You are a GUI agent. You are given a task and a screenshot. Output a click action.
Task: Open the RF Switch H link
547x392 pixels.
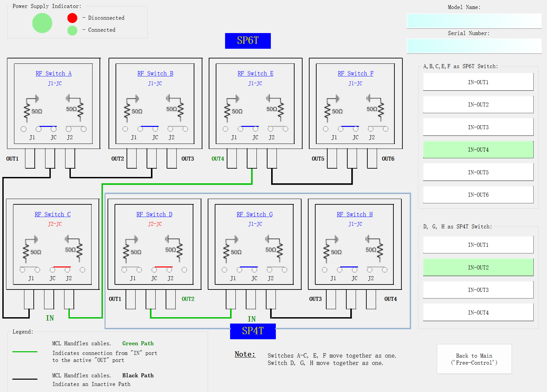[355, 214]
